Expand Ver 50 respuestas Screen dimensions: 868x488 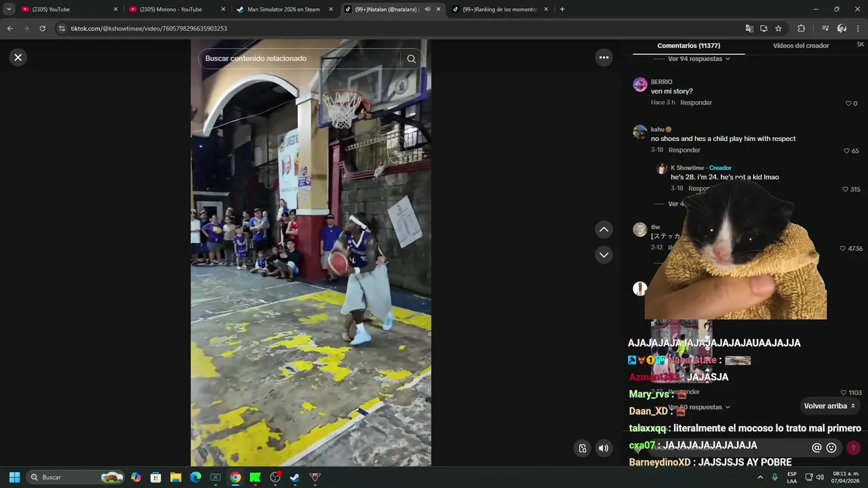(x=698, y=407)
